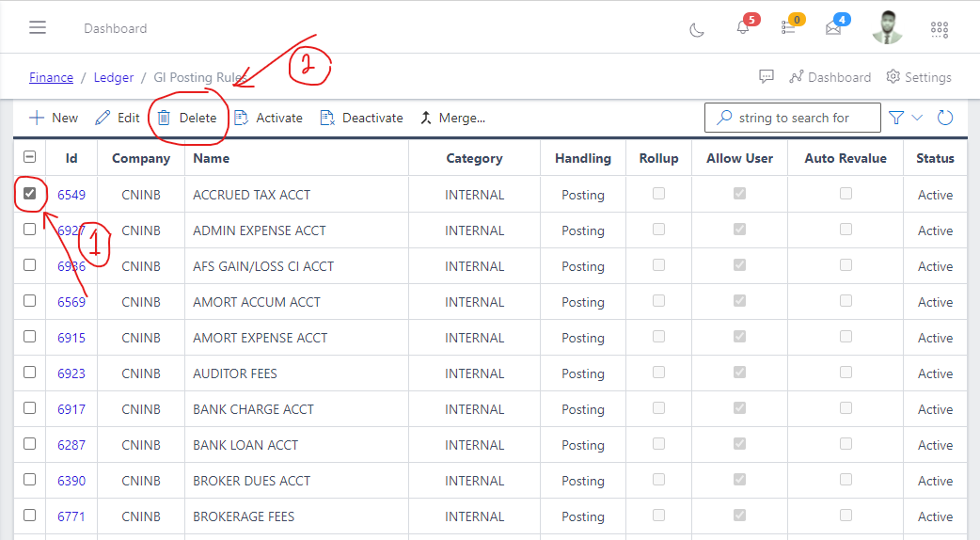Screen dimensions: 980x540
Task: Select the BANK CHARGE ACCT row checkbox
Action: [29, 407]
